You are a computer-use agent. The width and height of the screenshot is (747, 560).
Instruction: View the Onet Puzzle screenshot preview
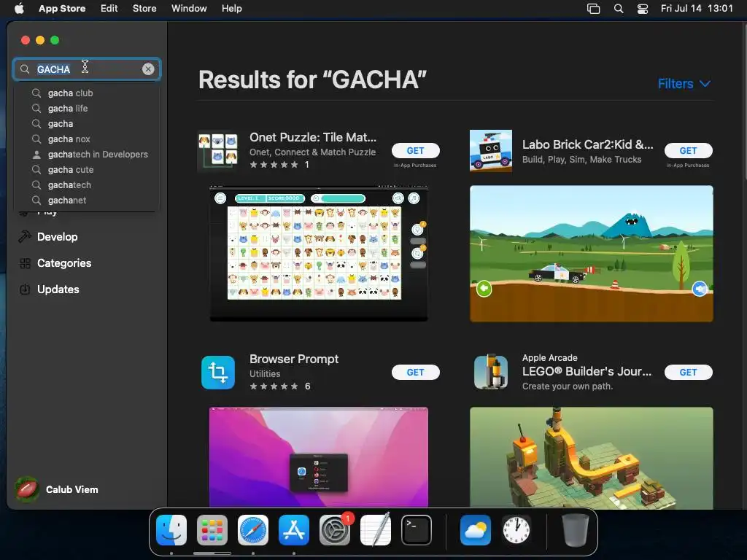pos(319,253)
